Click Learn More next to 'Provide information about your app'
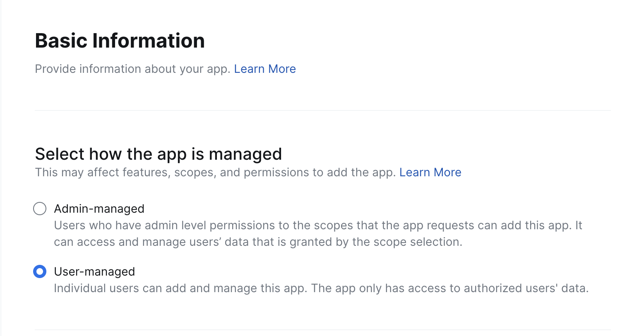 tap(265, 69)
